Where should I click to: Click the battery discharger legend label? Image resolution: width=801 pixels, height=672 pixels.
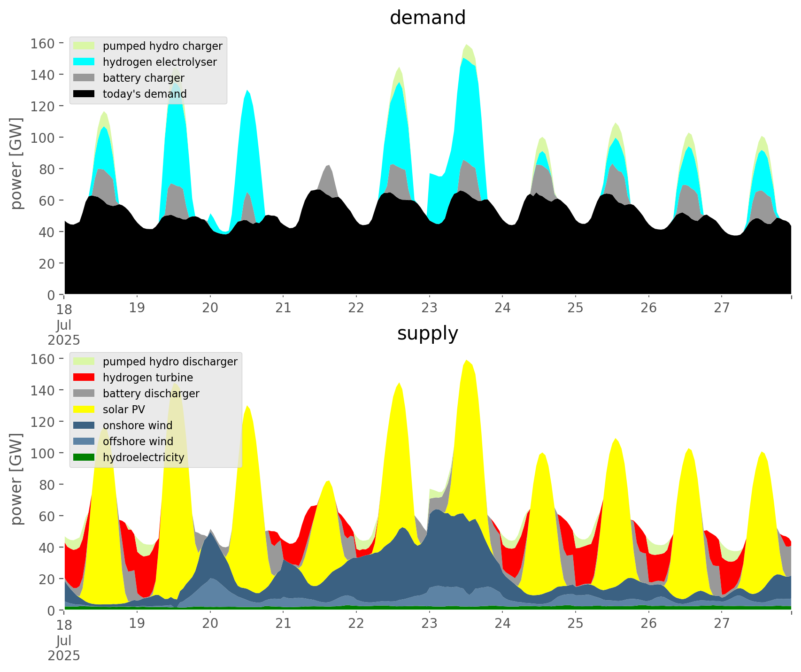pyautogui.click(x=151, y=394)
